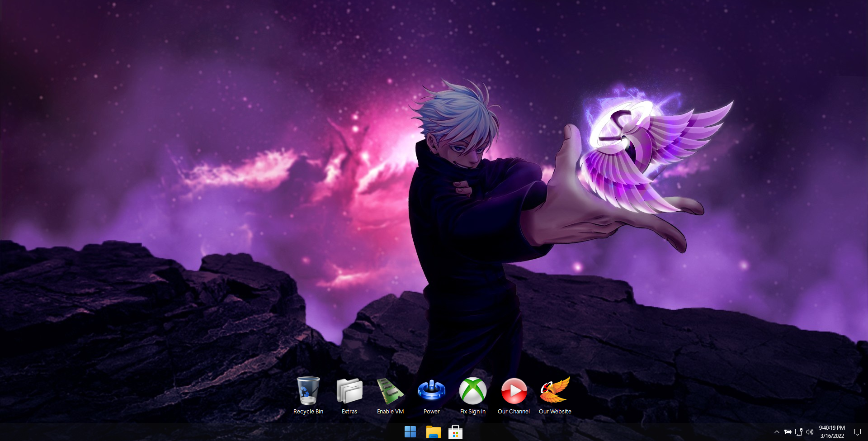This screenshot has height=441, width=868.
Task: Select the Enable VM shortcut icon
Action: coord(391,391)
